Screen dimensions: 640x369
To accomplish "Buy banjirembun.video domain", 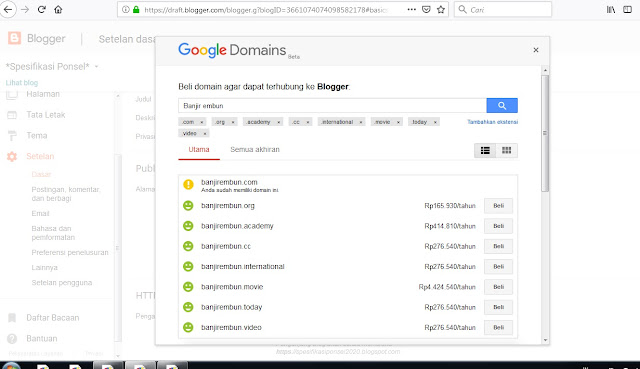I will (x=498, y=327).
